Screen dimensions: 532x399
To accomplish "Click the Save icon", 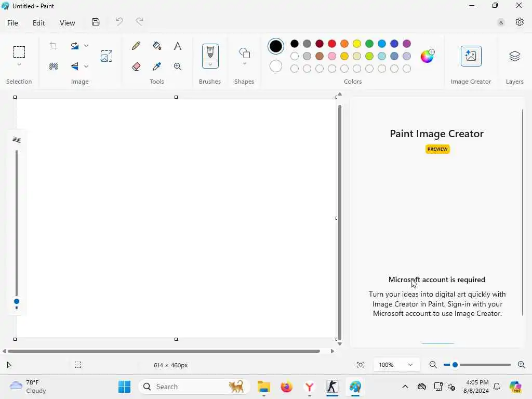I will tap(96, 22).
